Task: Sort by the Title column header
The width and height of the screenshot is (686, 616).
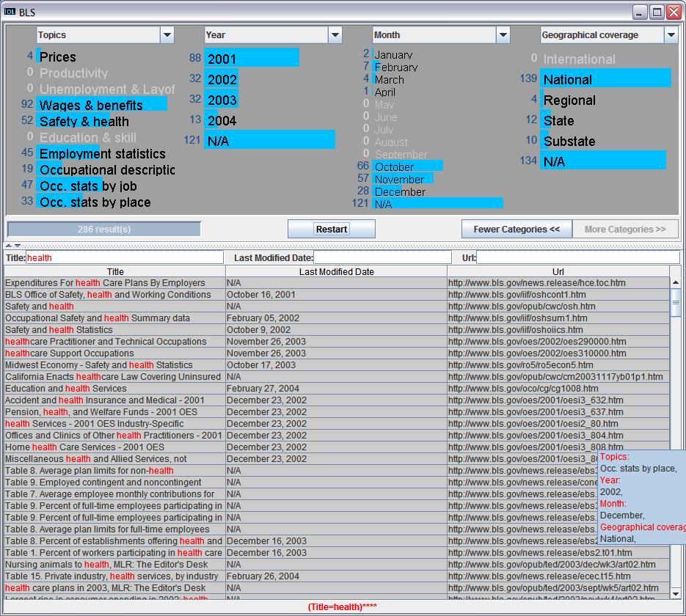Action: (x=115, y=272)
